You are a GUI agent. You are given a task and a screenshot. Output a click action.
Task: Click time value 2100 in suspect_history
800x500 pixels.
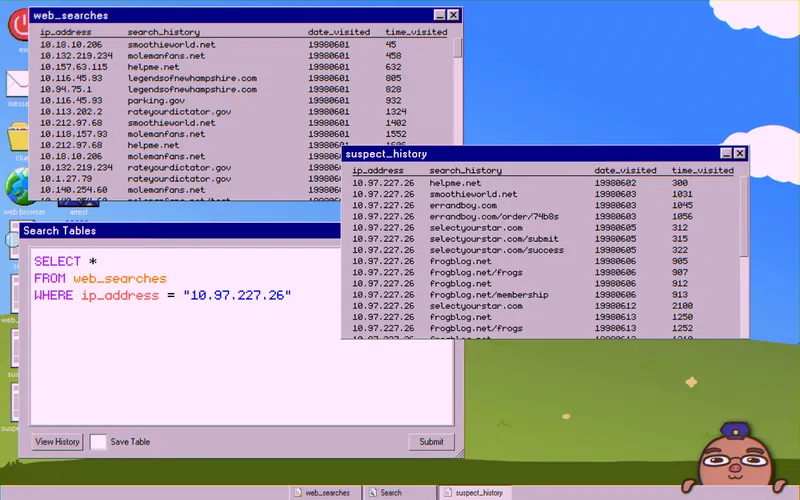point(682,307)
